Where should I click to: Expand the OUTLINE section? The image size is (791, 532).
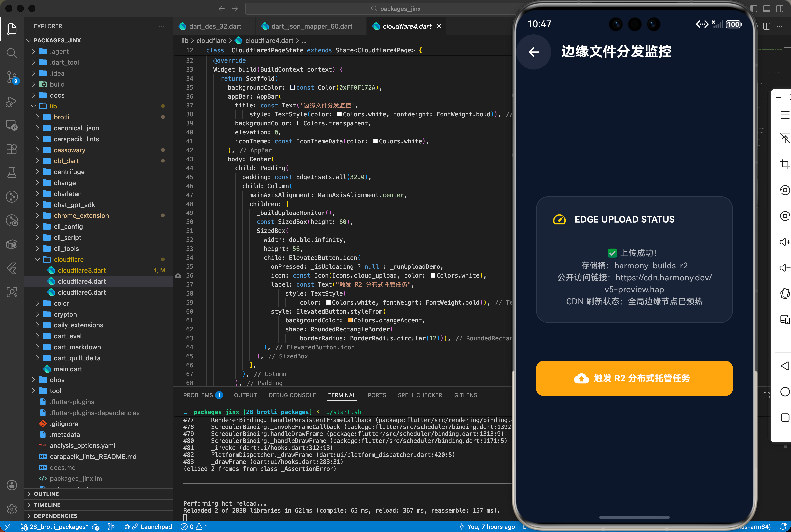tap(46, 494)
